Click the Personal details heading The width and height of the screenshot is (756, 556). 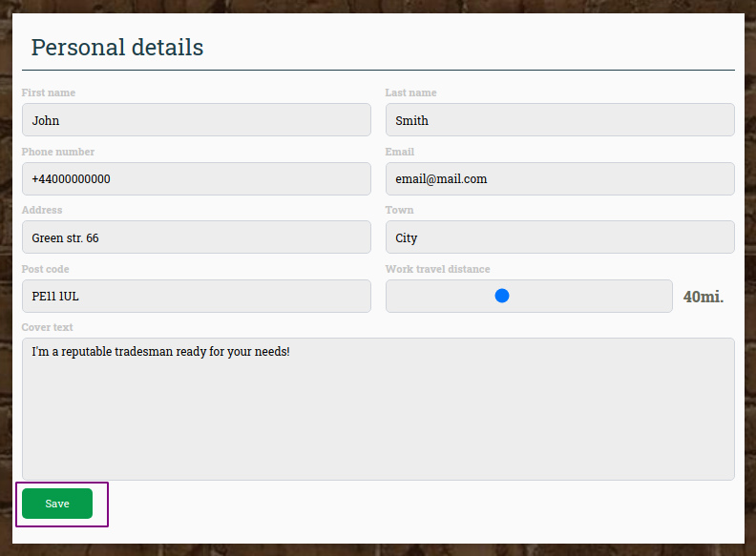point(117,48)
